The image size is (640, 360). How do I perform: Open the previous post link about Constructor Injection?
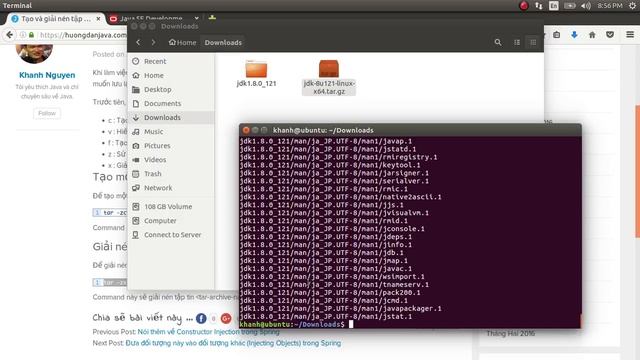click(x=209, y=332)
